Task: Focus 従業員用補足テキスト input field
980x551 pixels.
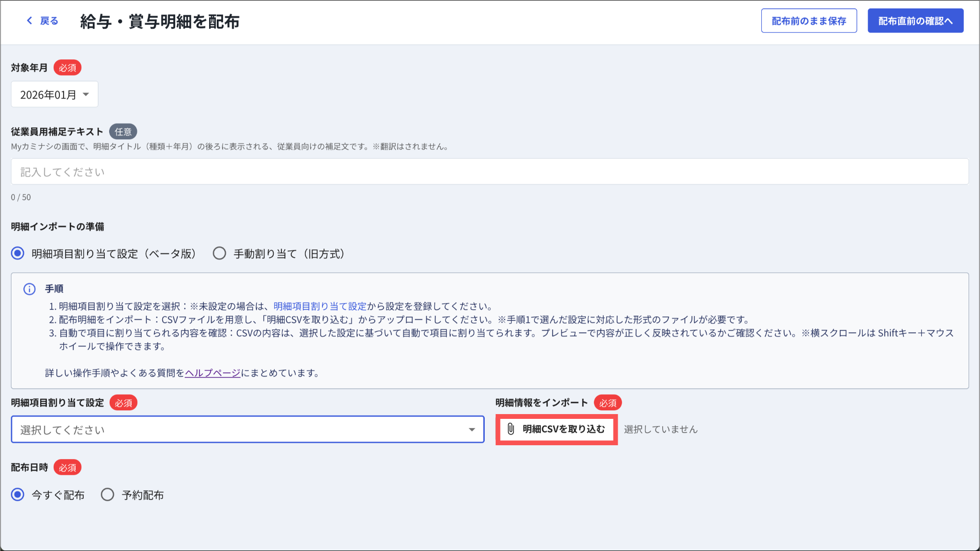Action: 489,172
